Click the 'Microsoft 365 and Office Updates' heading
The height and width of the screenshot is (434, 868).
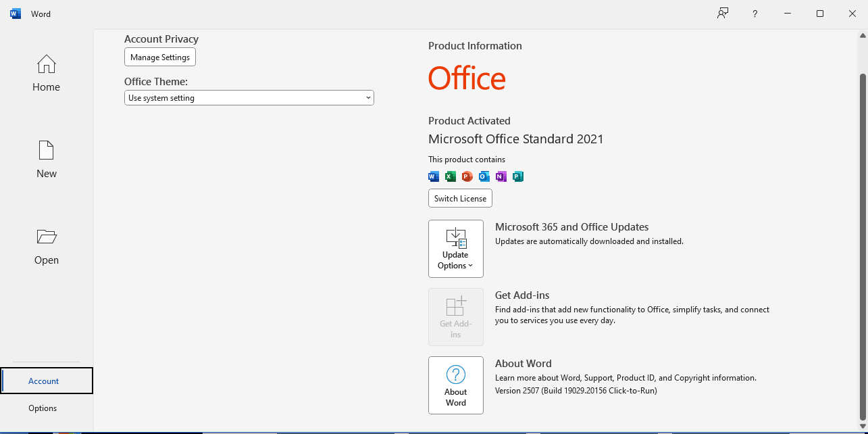pos(572,227)
